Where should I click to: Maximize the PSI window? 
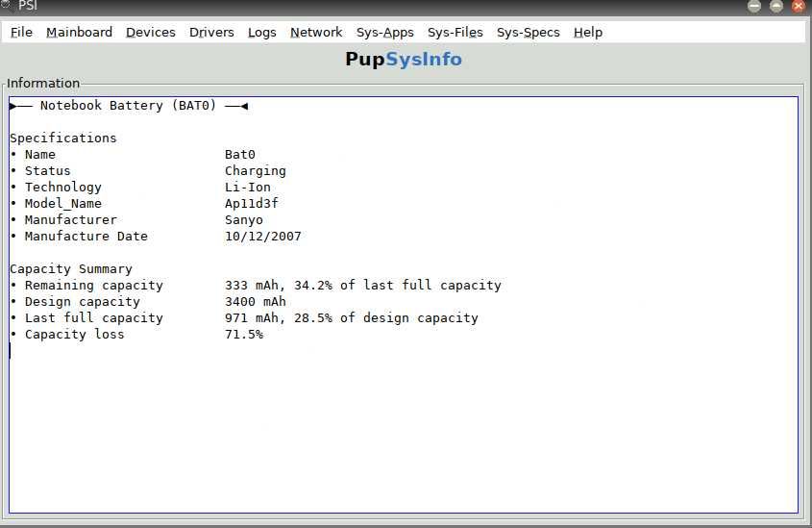[776, 6]
